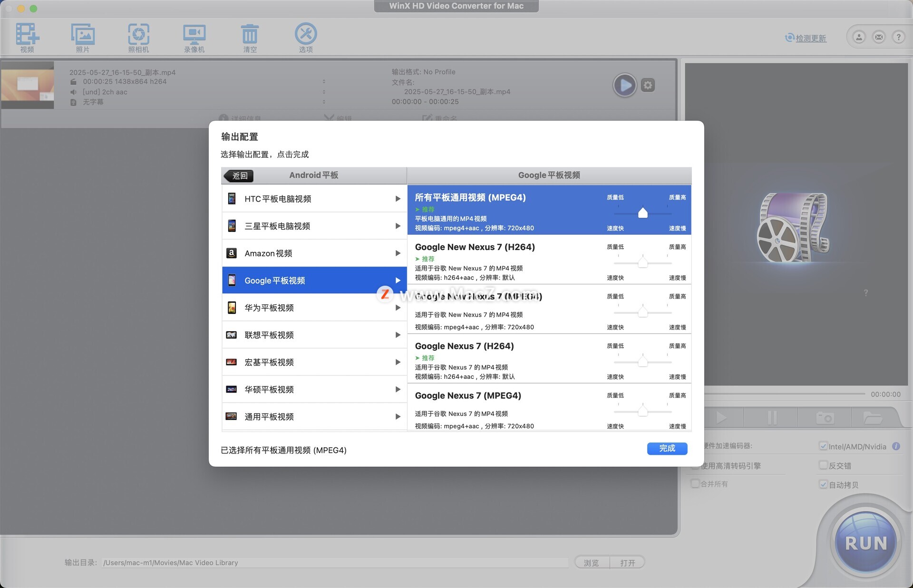Click the 检测更新 check update link

tap(811, 38)
